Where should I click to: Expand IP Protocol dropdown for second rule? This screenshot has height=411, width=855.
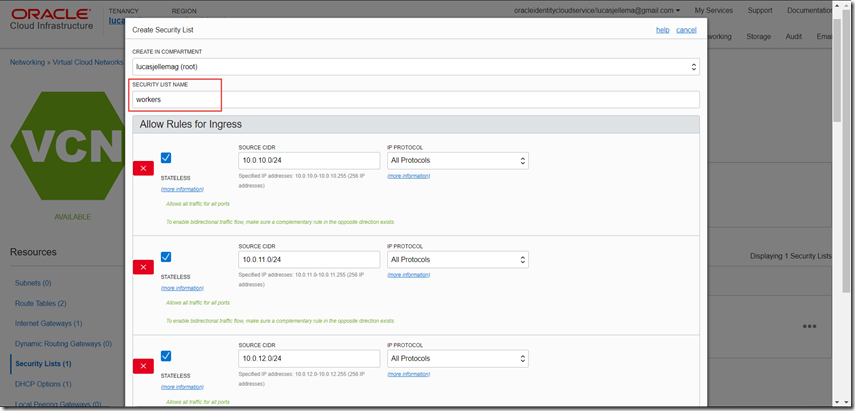[458, 260]
